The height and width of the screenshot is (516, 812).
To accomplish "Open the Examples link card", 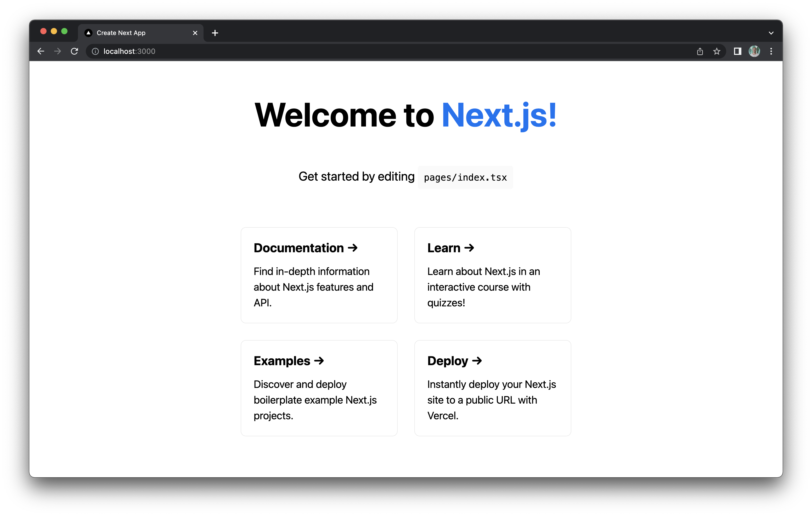I will tap(319, 388).
